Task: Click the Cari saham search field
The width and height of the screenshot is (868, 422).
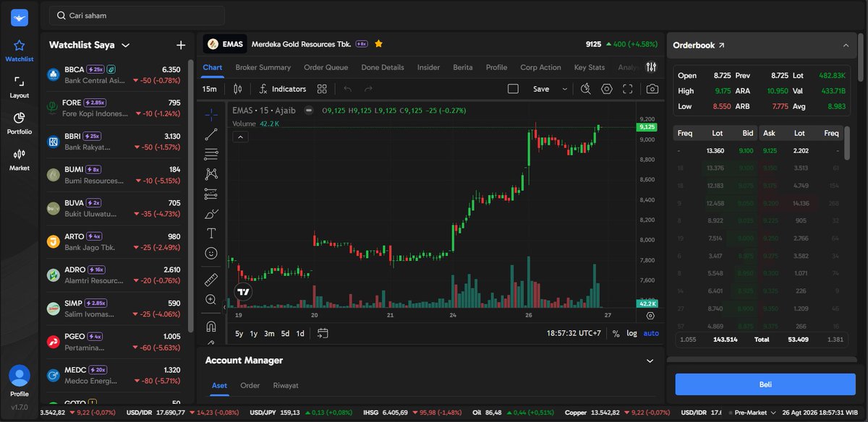Action: (x=137, y=15)
